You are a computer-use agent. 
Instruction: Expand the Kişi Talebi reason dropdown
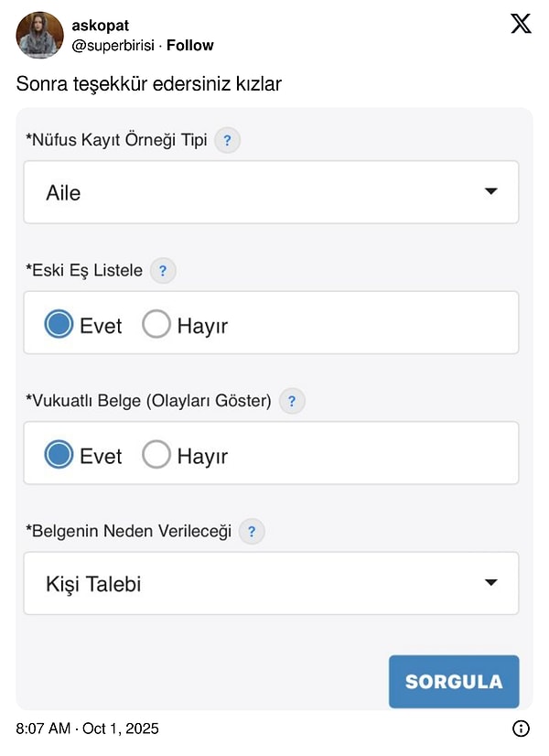click(x=271, y=583)
